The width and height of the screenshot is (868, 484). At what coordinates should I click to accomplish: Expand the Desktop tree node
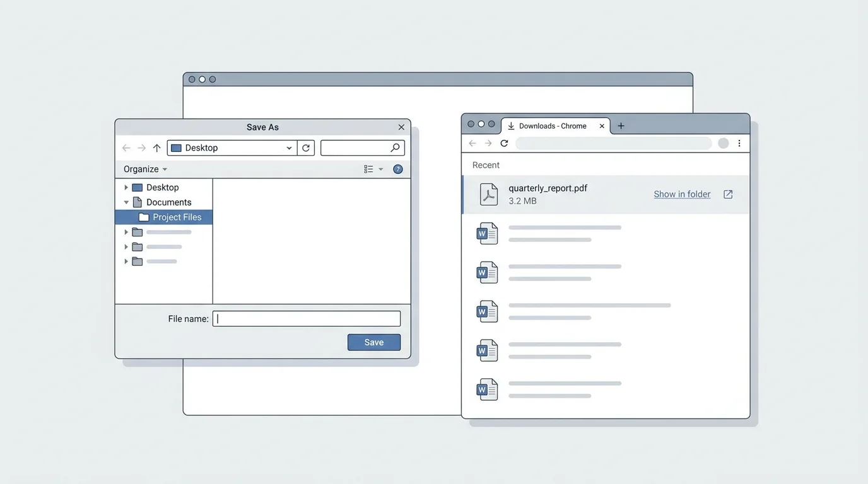[126, 187]
